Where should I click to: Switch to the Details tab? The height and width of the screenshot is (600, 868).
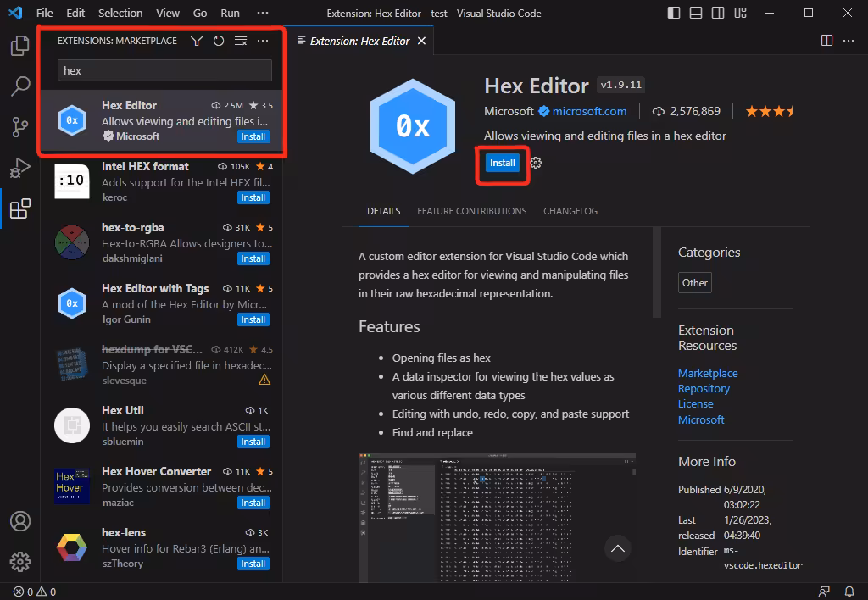click(x=384, y=211)
